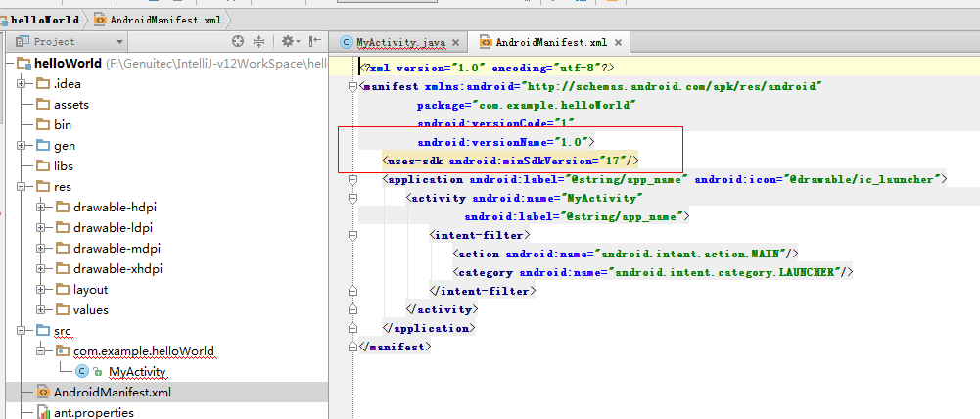
Task: Select ant.properties in project tree
Action: pyautogui.click(x=94, y=413)
